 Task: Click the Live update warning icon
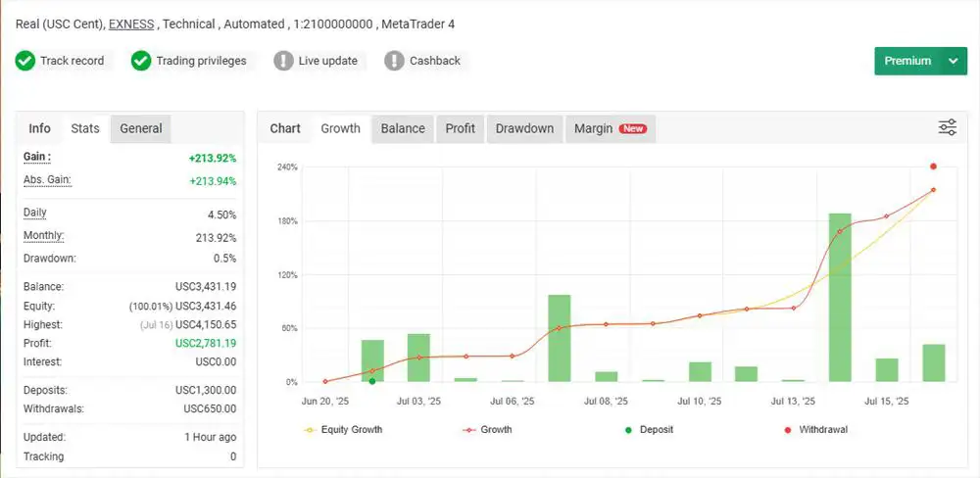click(x=283, y=61)
